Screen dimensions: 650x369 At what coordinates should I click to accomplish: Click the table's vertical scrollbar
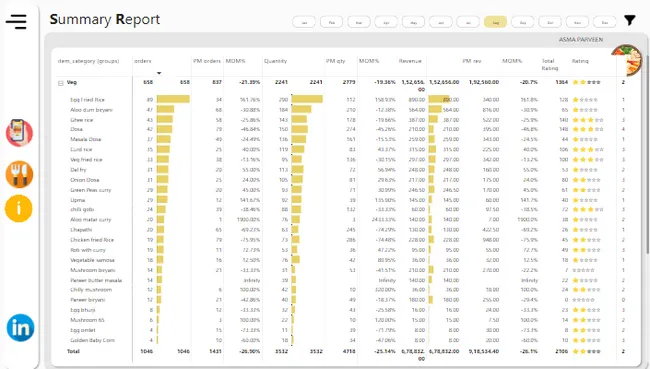pos(648,153)
